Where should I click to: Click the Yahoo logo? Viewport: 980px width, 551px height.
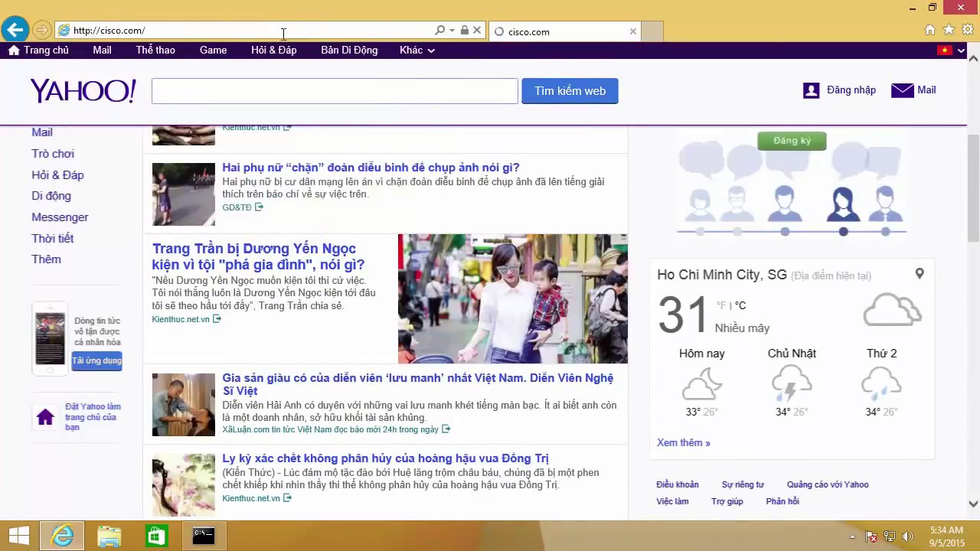point(83,91)
